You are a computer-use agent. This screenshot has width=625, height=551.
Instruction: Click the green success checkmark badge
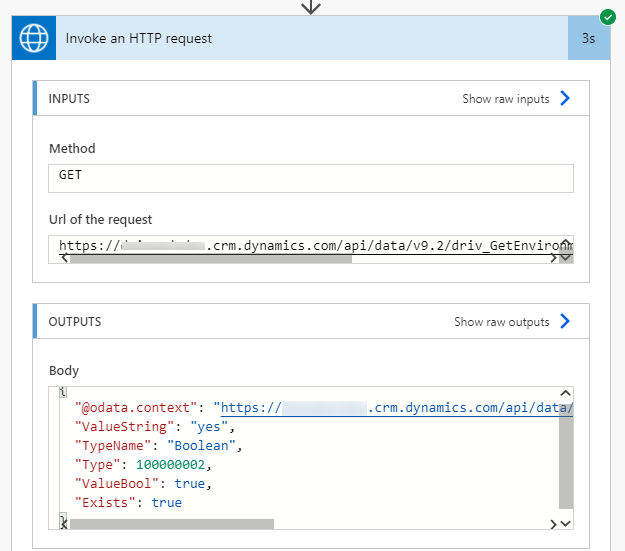[608, 17]
